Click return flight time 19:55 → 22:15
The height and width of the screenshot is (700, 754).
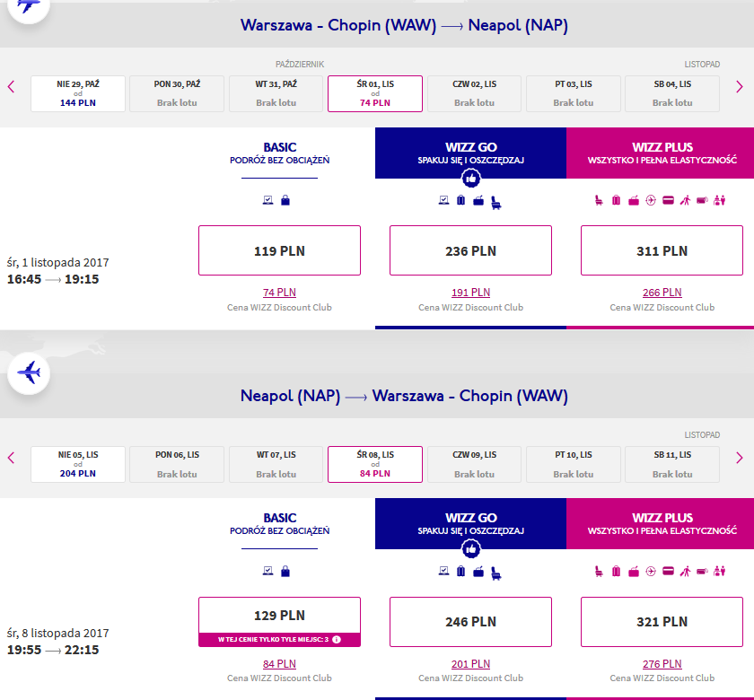(x=53, y=650)
